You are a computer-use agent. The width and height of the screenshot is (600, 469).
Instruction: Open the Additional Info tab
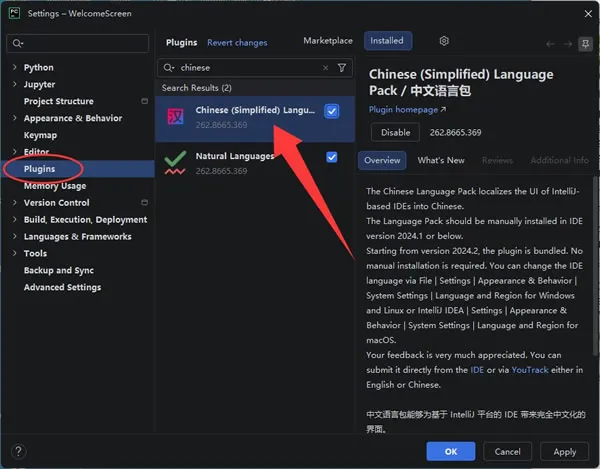559,160
